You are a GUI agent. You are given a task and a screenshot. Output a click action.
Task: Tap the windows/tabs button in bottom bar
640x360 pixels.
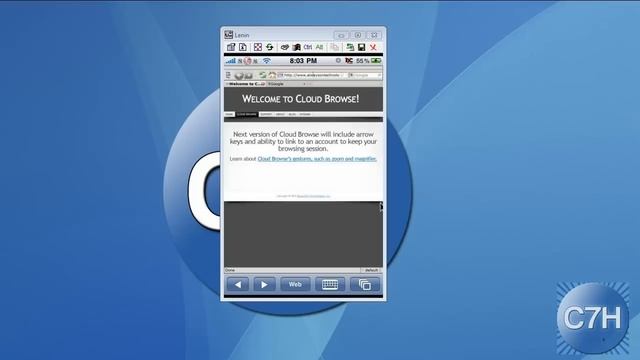point(365,284)
